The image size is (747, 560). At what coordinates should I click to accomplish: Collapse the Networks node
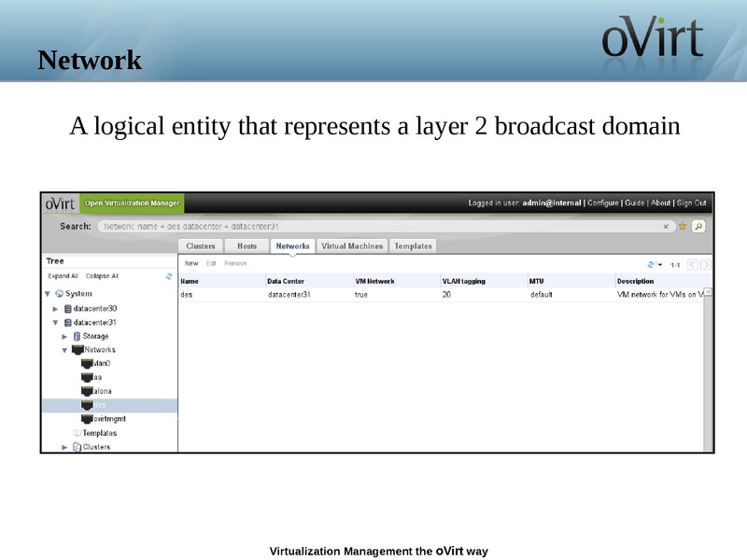[x=64, y=350]
